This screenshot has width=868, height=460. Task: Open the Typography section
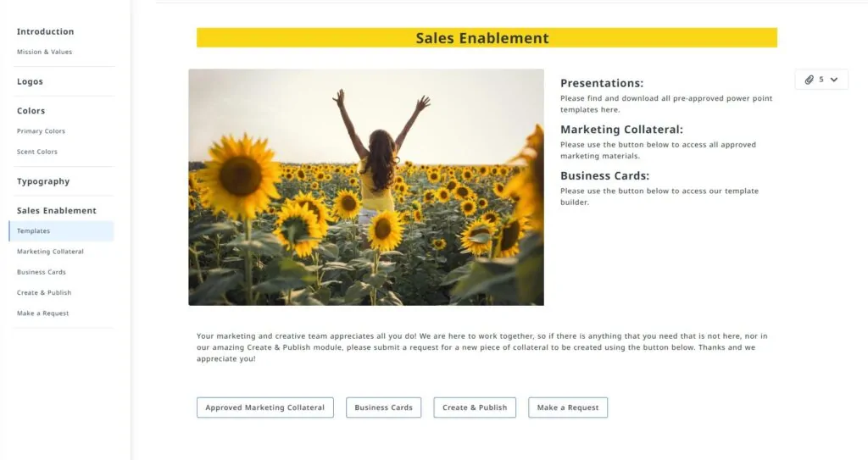(43, 181)
